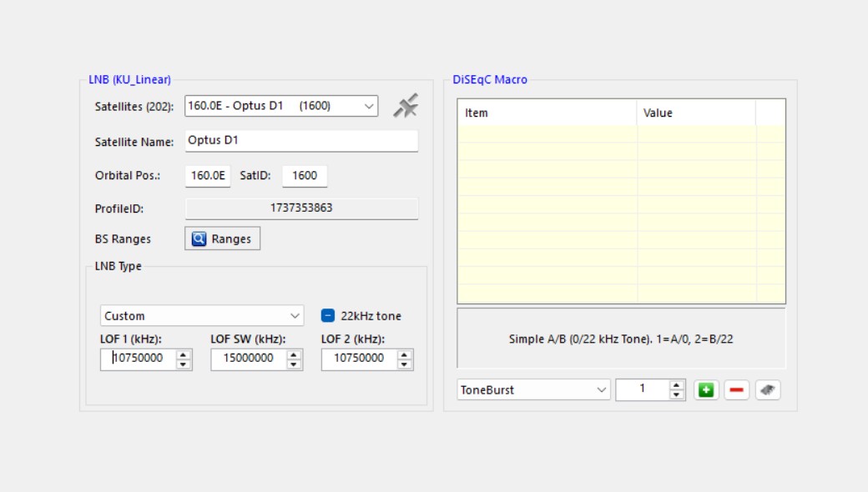This screenshot has height=492, width=868.
Task: Increase LOF 1 value with up arrow
Action: point(184,354)
